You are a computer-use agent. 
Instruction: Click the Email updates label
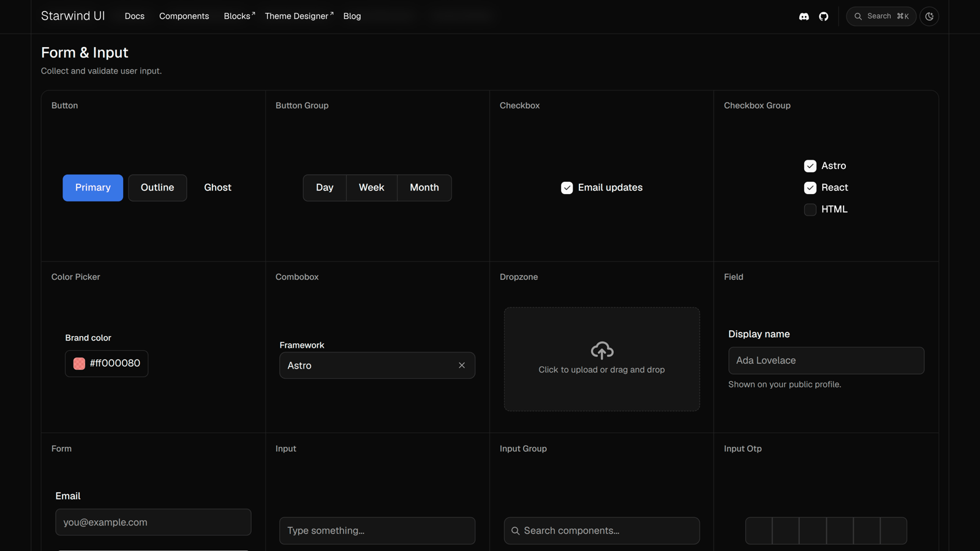[x=610, y=188]
